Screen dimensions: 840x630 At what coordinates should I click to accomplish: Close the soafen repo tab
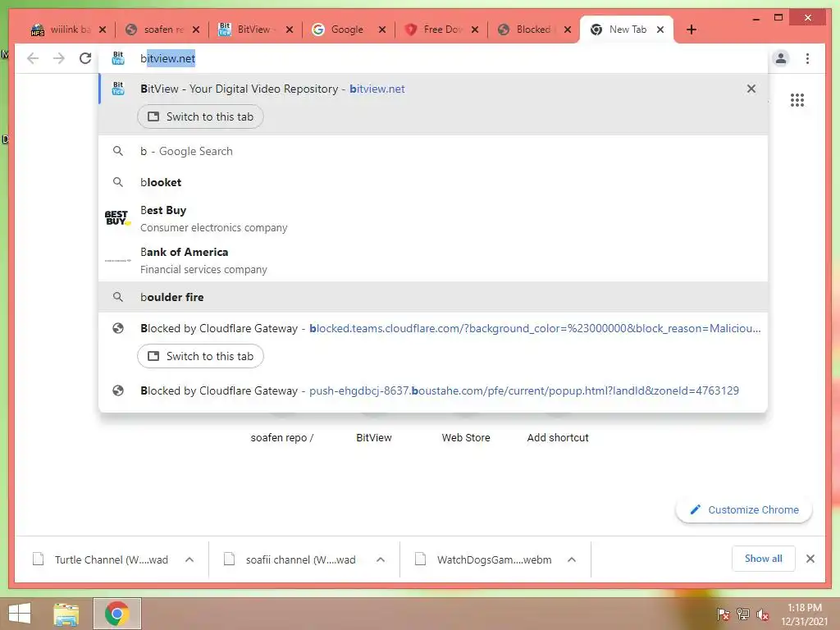196,30
